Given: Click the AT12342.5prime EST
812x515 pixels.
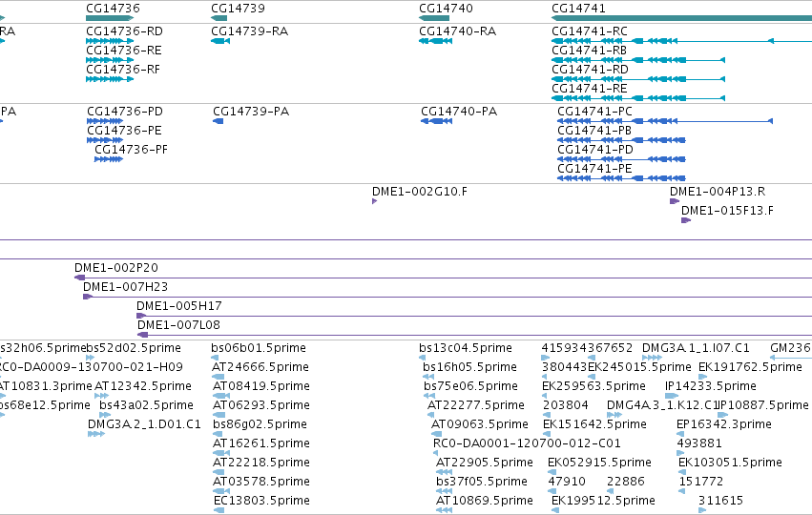Looking at the screenshot, I should (x=101, y=396).
